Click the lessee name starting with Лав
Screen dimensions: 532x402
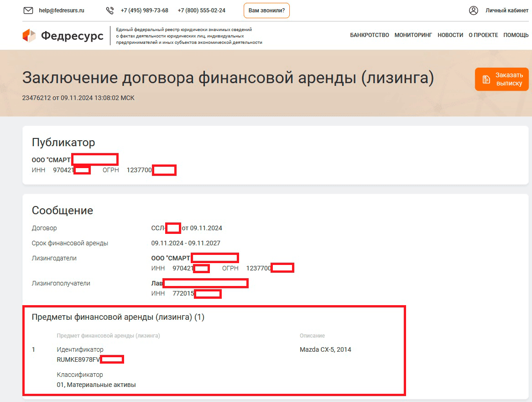[x=157, y=283]
